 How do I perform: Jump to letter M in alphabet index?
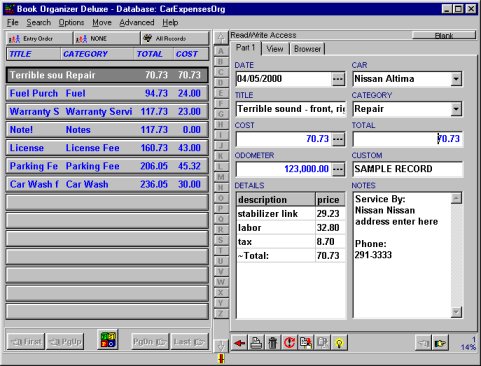[221, 177]
